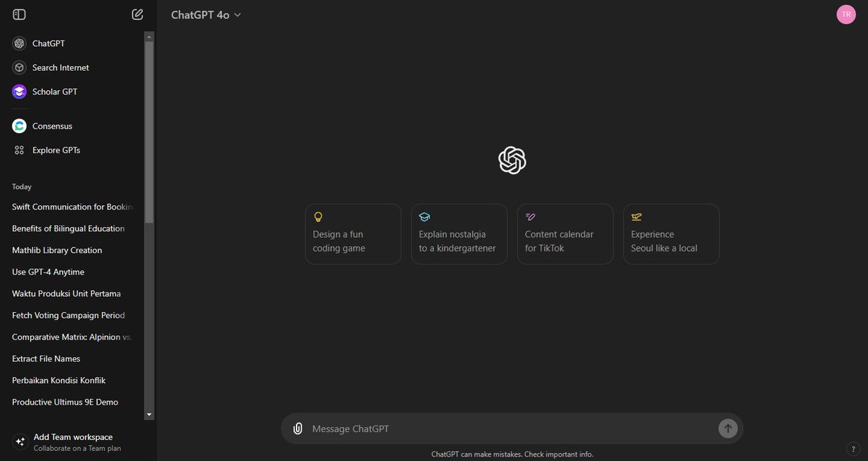Select the Experience Seoul like a local suggestion
The height and width of the screenshot is (461, 868).
[671, 234]
